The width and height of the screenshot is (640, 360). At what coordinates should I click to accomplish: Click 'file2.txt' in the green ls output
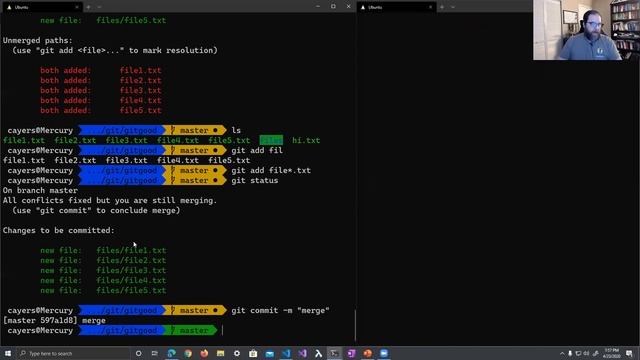tap(75, 140)
